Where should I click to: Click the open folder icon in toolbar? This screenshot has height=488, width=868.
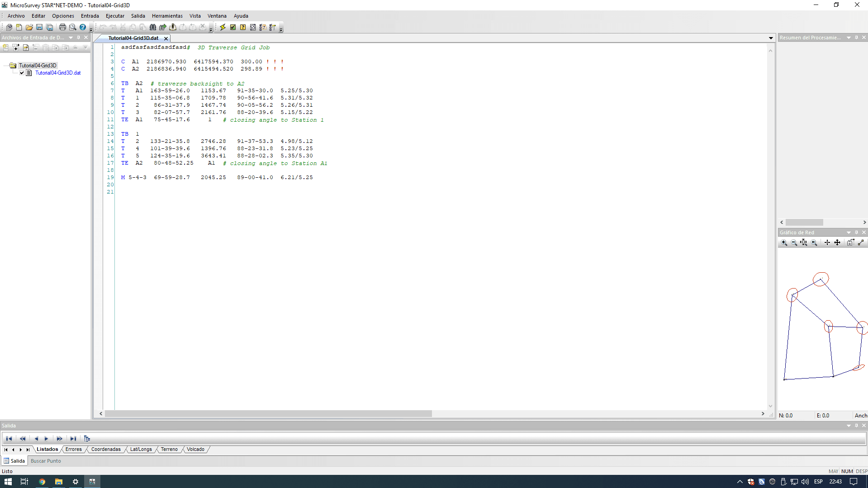[x=29, y=27]
